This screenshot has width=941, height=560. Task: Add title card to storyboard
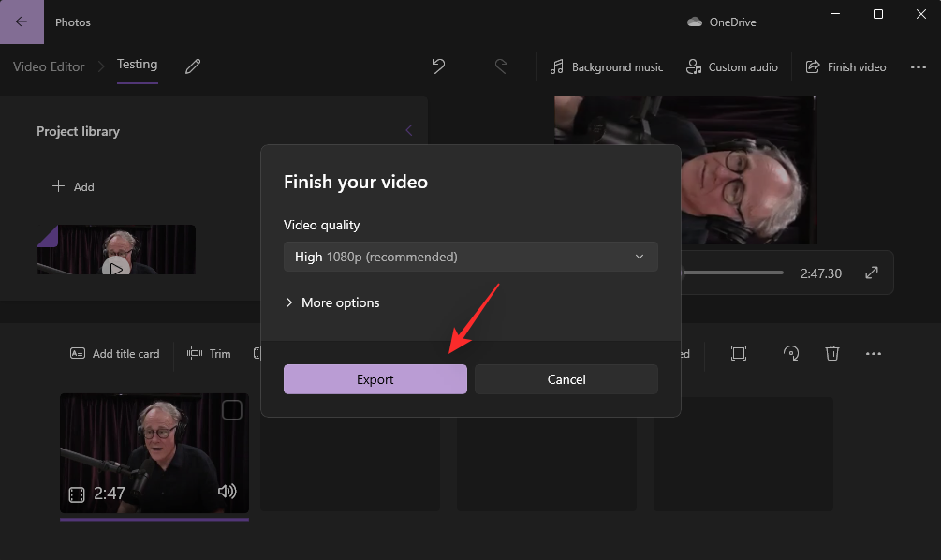[x=115, y=354]
